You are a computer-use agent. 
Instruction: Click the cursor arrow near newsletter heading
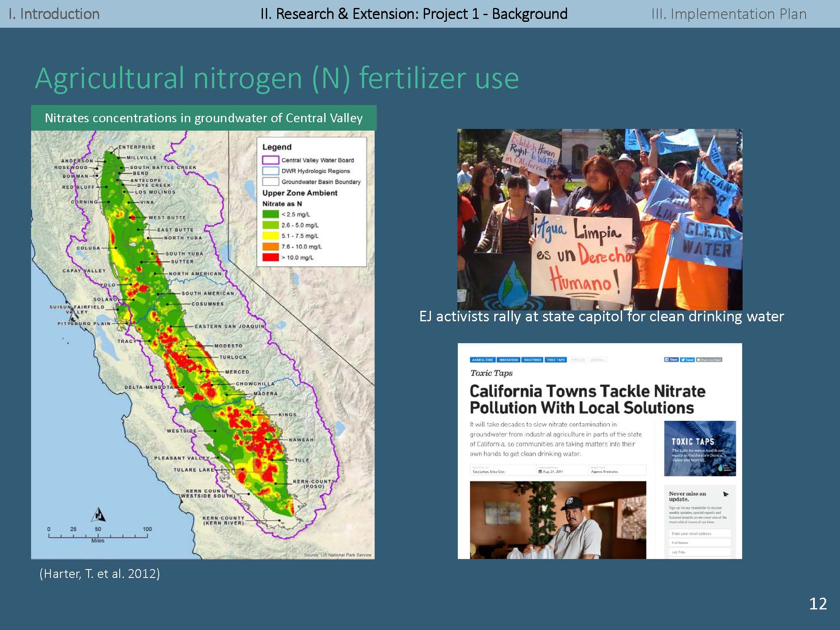click(726, 494)
